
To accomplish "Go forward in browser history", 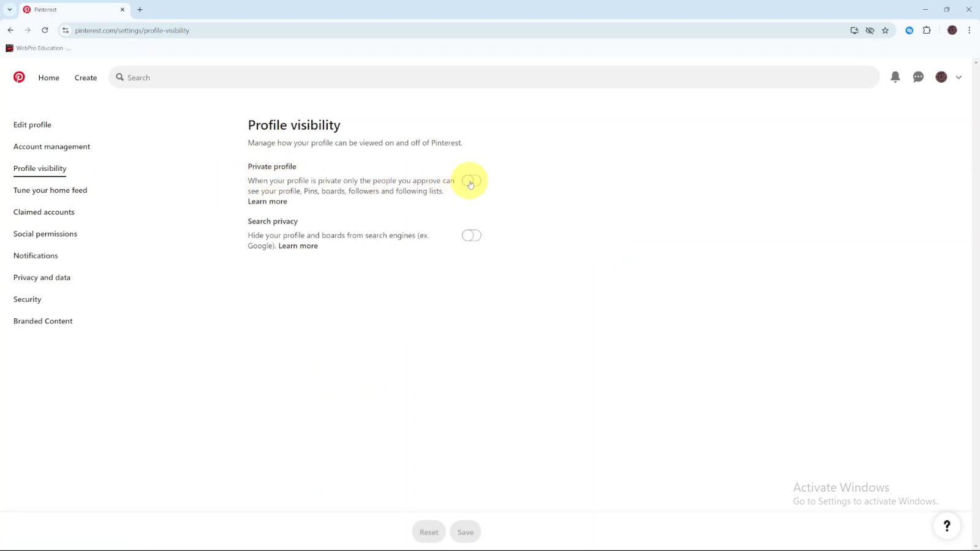I will (28, 30).
